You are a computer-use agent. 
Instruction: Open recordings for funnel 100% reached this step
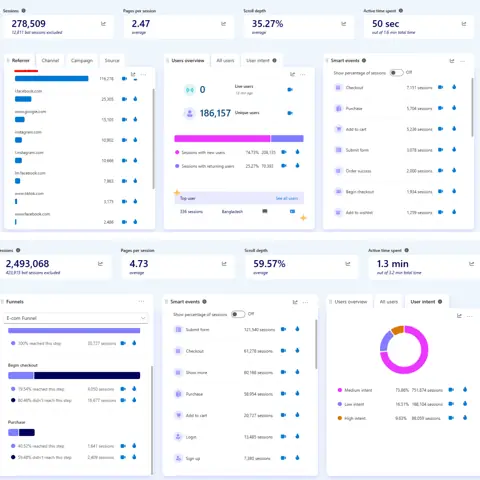point(123,343)
